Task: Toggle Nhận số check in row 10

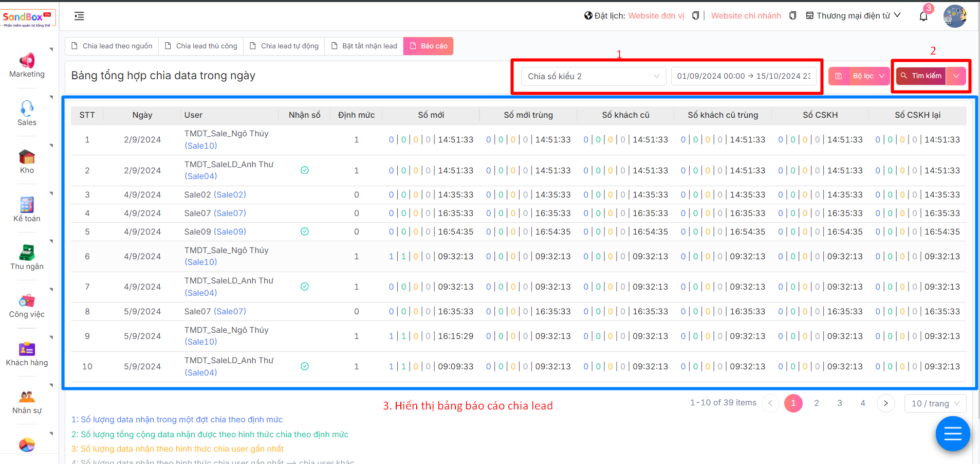Action: 305,366
